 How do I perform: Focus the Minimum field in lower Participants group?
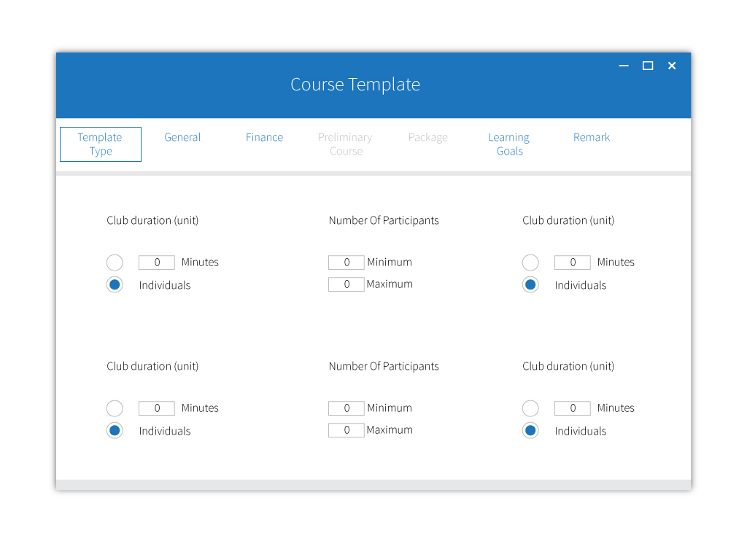347,408
